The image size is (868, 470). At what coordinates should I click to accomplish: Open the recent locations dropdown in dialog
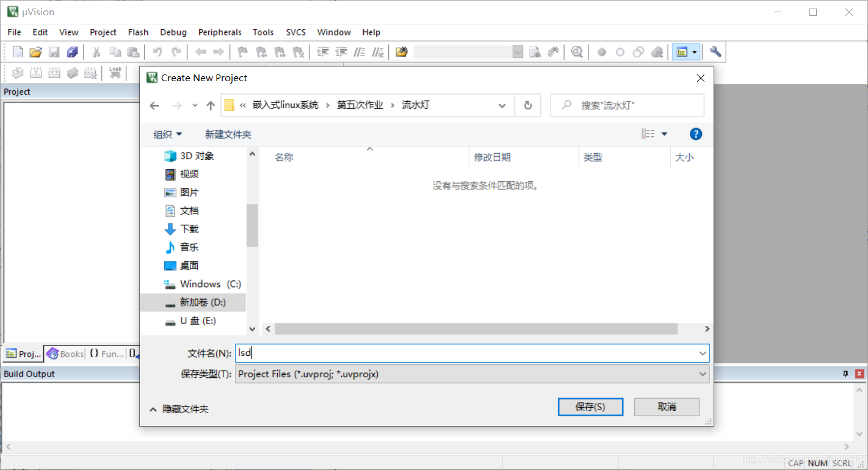pyautogui.click(x=195, y=106)
